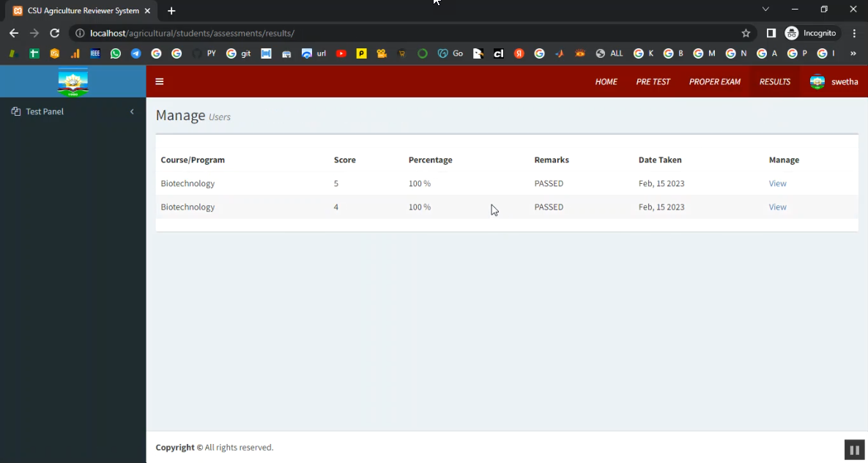Click Feb, 15 2023 in score 4 row
The width and height of the screenshot is (868, 463).
[x=661, y=207]
